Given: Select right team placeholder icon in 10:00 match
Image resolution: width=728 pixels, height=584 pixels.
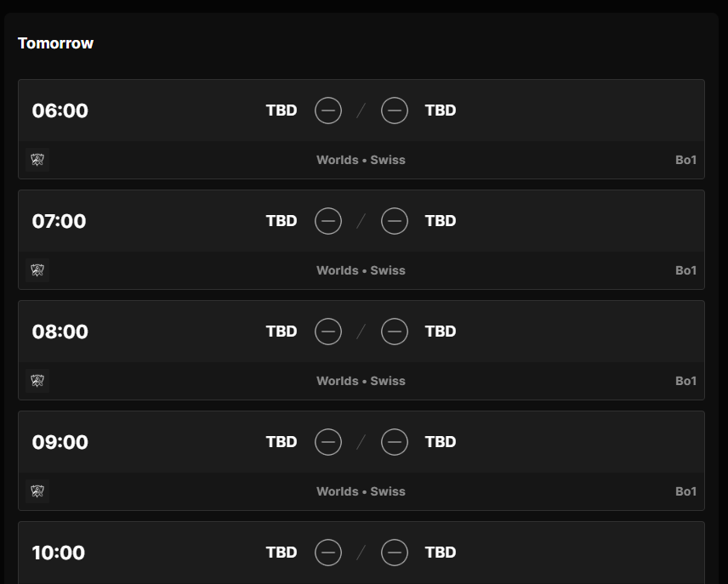Looking at the screenshot, I should coord(395,553).
